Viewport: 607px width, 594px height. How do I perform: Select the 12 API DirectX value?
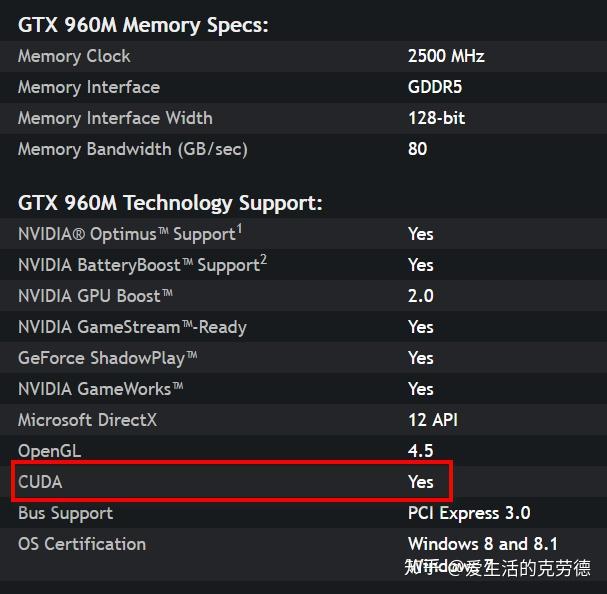coord(433,420)
